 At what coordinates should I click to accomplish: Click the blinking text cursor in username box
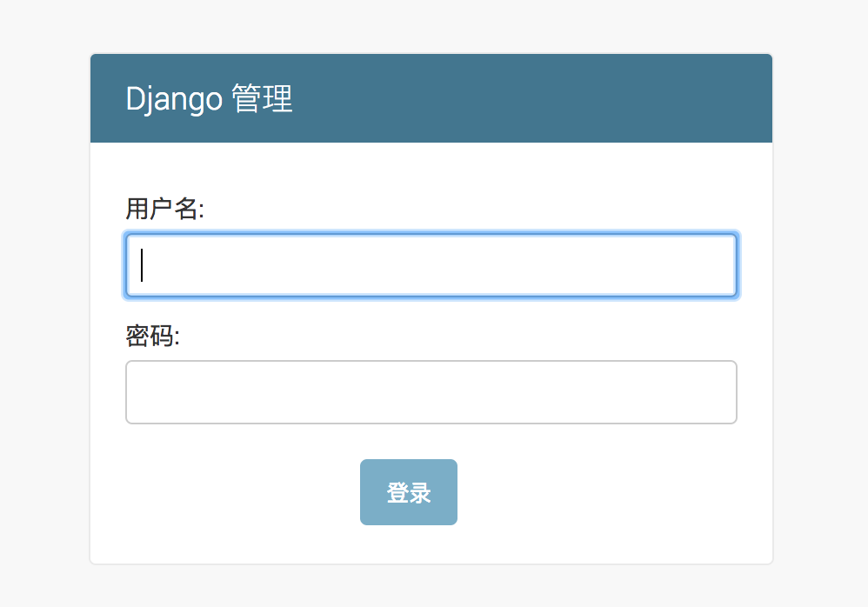point(142,265)
